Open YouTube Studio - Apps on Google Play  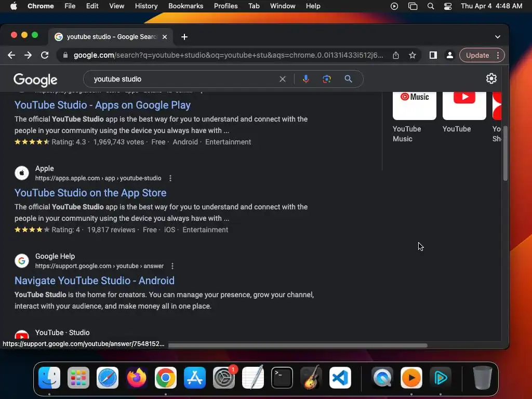pos(102,105)
